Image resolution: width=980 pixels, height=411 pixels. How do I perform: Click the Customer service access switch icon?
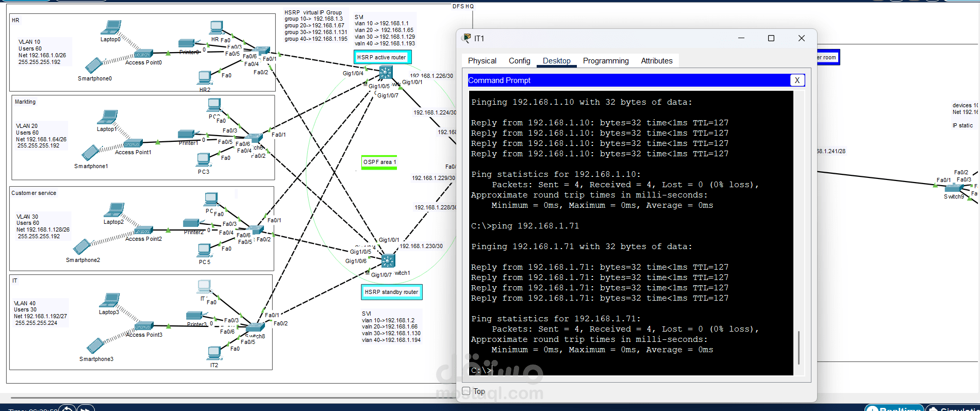255,229
